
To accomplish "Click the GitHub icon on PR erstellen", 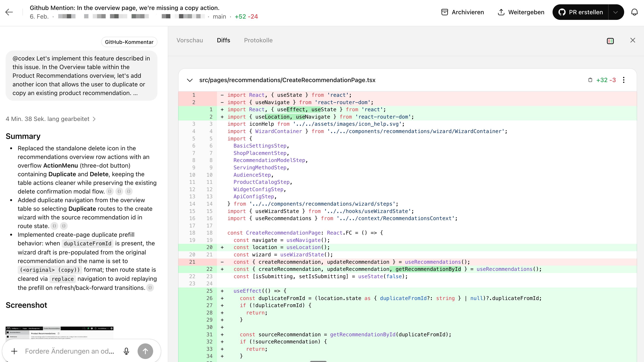I will tap(562, 12).
